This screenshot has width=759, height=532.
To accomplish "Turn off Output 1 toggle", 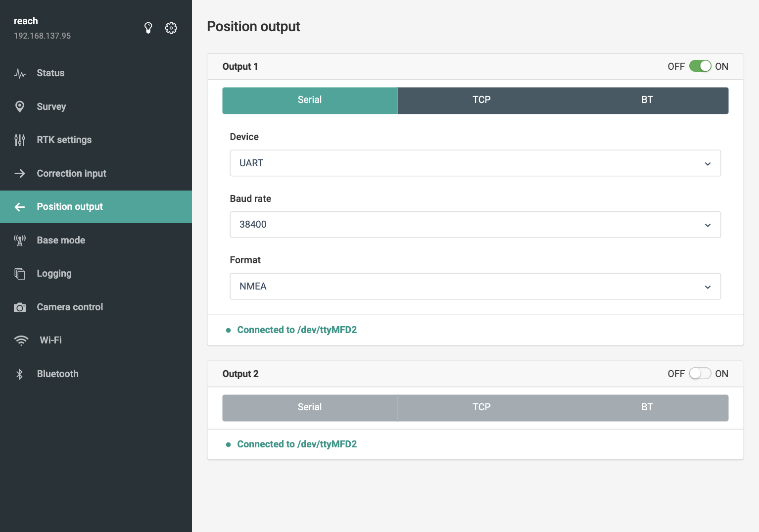I will 700,66.
